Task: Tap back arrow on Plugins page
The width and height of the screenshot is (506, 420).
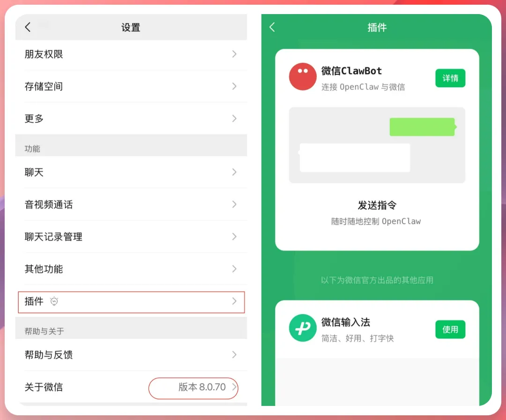Action: [272, 27]
